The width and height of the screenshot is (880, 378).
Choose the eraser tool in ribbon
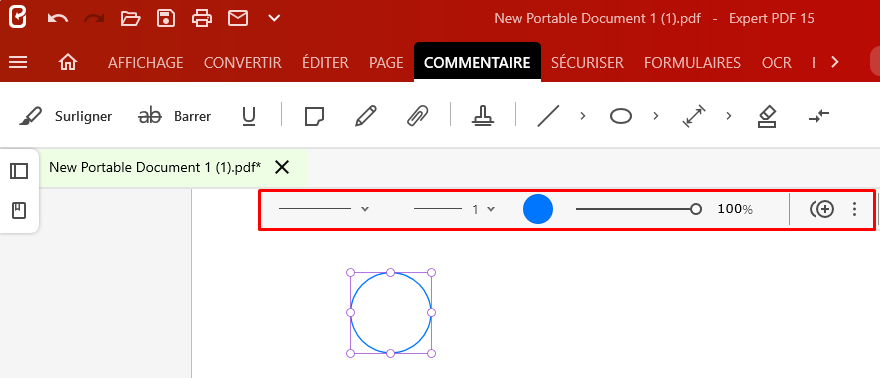tap(767, 117)
